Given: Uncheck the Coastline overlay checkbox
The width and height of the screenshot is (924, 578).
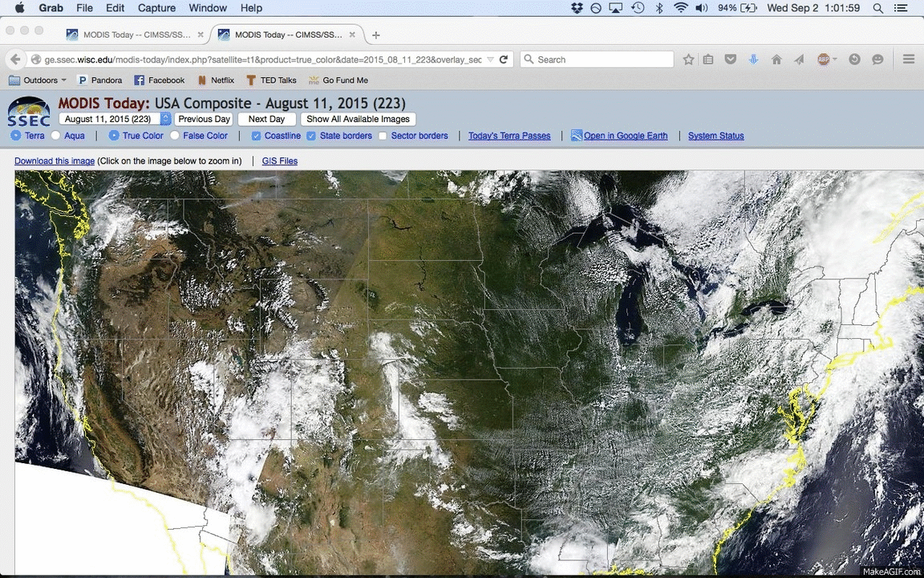Looking at the screenshot, I should tap(256, 136).
